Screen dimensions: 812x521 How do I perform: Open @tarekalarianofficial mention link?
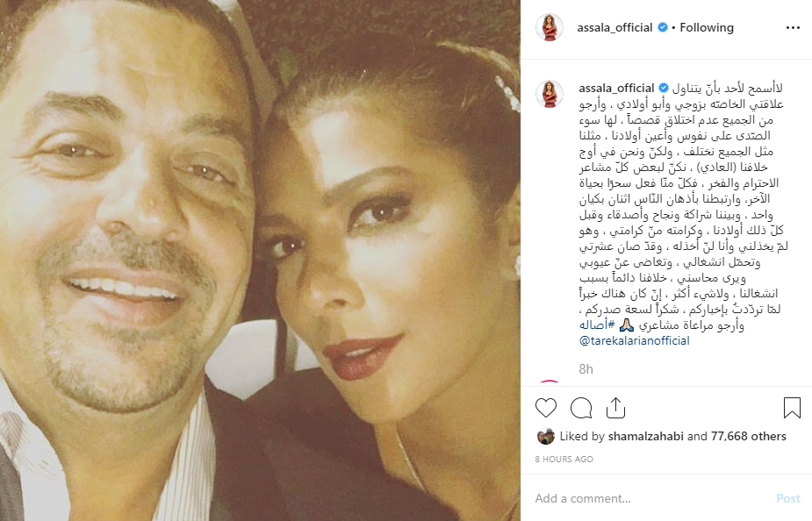[x=635, y=340]
